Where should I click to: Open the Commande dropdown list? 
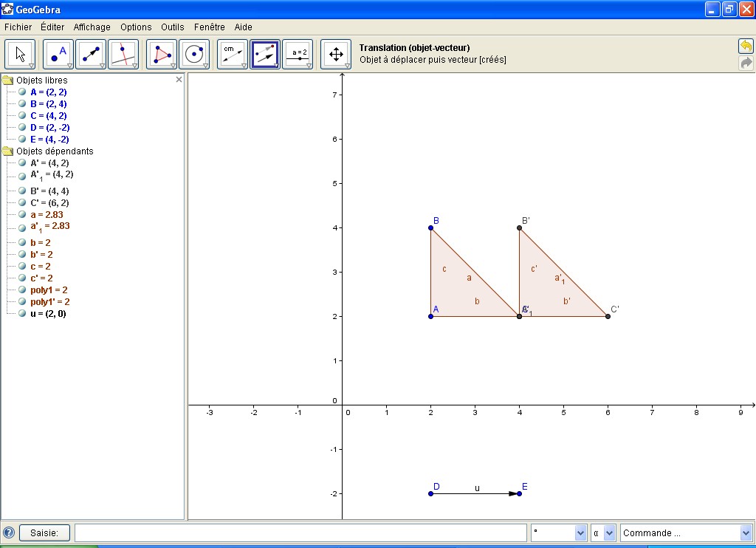[x=746, y=533]
